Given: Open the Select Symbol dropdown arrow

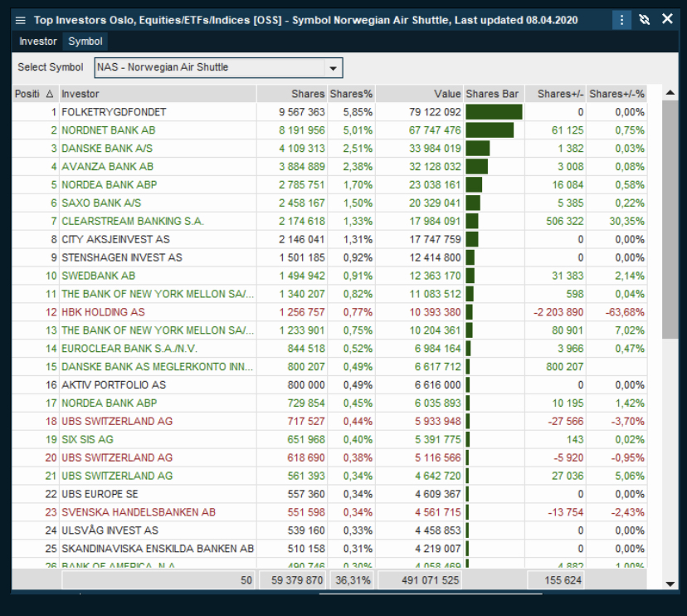Looking at the screenshot, I should point(333,68).
